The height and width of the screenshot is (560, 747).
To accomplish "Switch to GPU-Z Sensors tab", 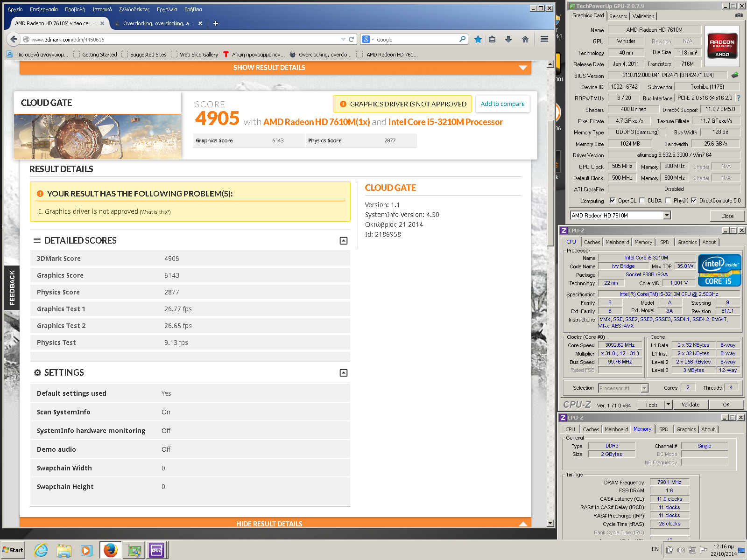I will [x=618, y=16].
